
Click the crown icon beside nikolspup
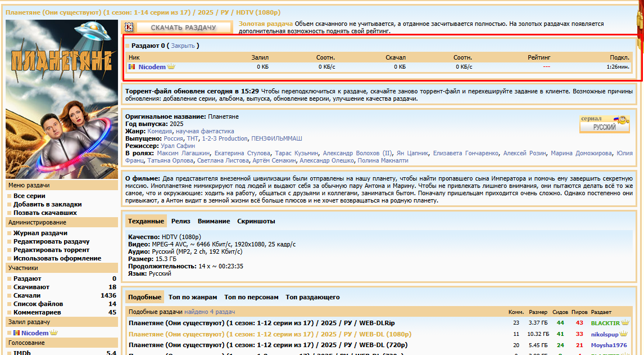(623, 334)
